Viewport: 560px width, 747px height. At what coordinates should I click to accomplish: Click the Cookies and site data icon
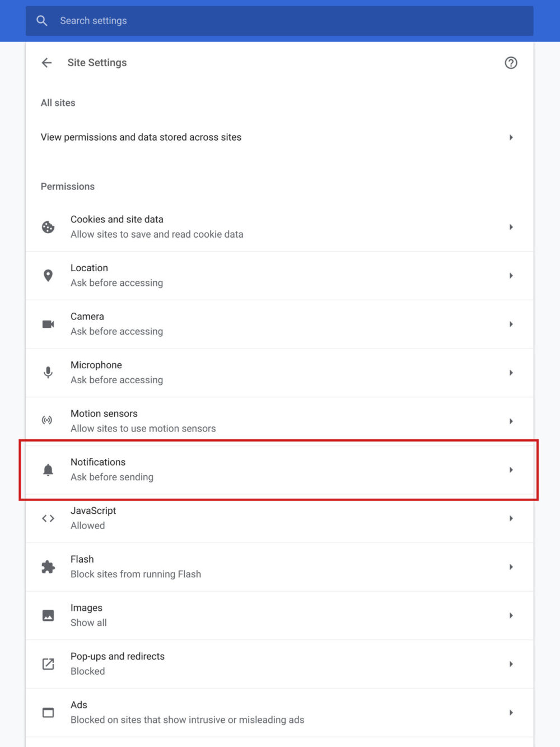click(48, 227)
